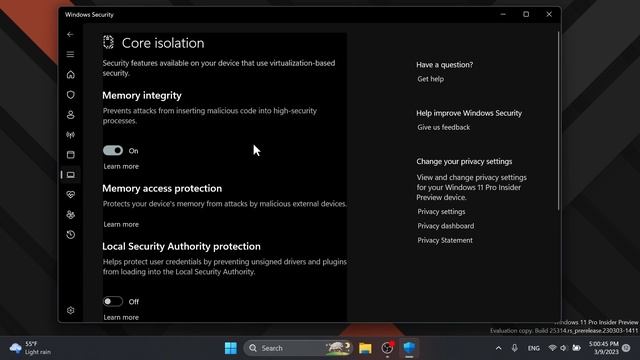Open Virus & threat protection shield icon
Screen dimensions: 640x360
(x=70, y=95)
